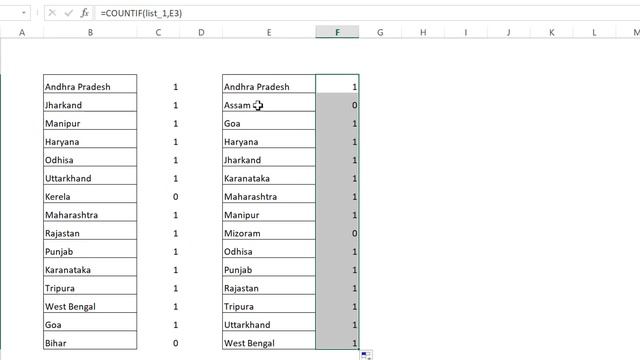Click the Cancel (X) formula bar icon
Viewport: 640px width, 360px height.
(52, 13)
